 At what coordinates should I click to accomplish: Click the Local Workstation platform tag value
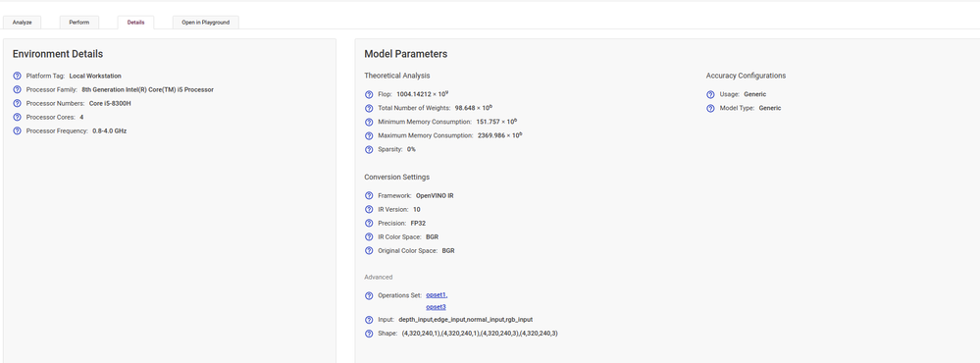pyautogui.click(x=95, y=76)
